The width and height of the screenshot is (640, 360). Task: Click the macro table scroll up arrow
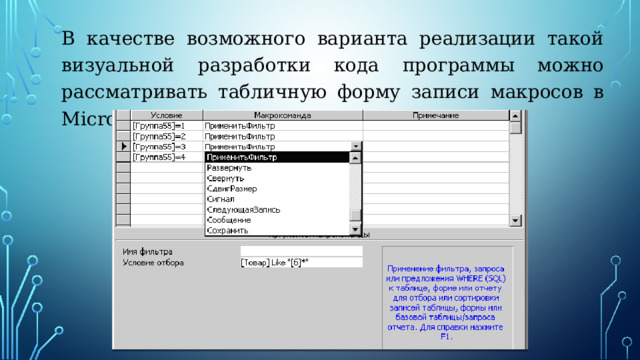515,116
